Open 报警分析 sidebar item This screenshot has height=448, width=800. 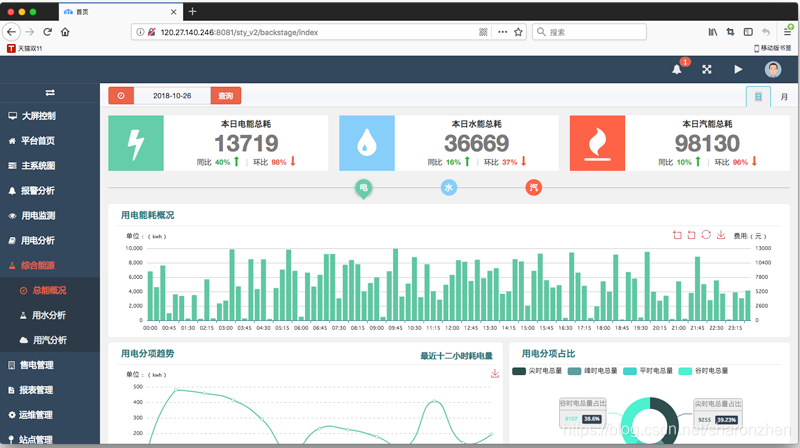50,191
